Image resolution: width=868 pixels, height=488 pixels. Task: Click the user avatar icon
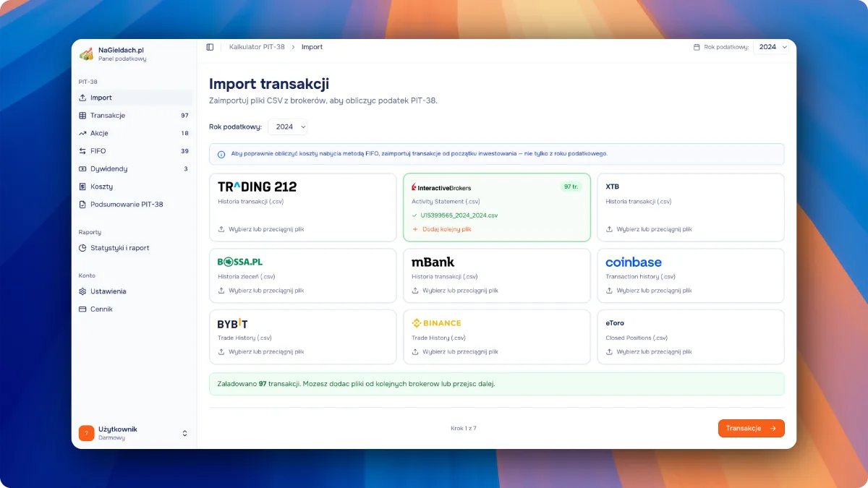click(x=86, y=433)
